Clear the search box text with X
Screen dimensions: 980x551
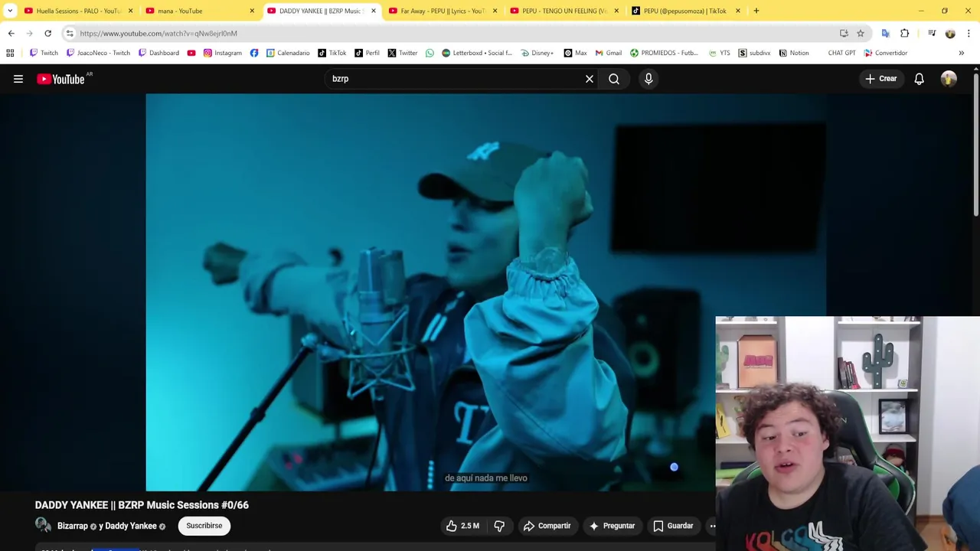click(x=590, y=79)
